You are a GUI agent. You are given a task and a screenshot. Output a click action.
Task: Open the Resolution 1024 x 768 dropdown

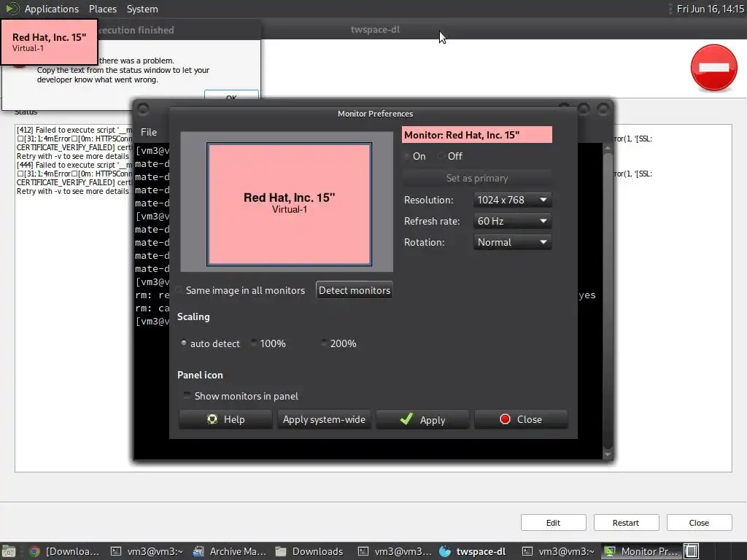(512, 200)
